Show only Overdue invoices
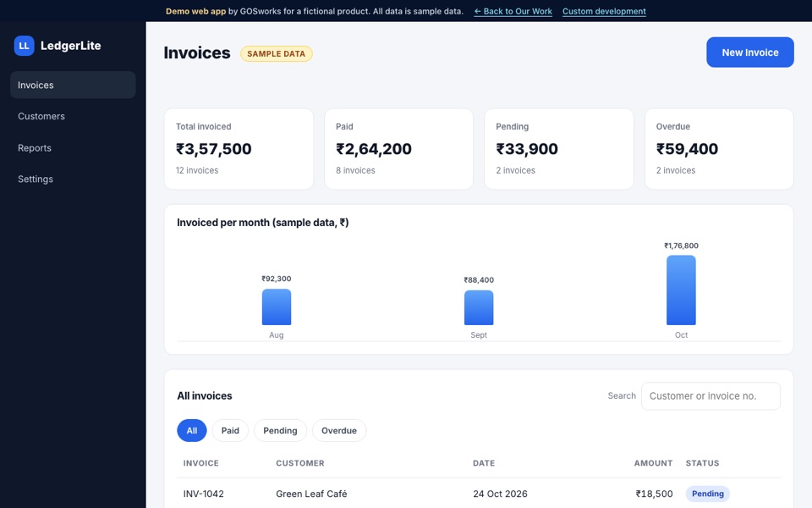Image resolution: width=812 pixels, height=508 pixels. (339, 431)
